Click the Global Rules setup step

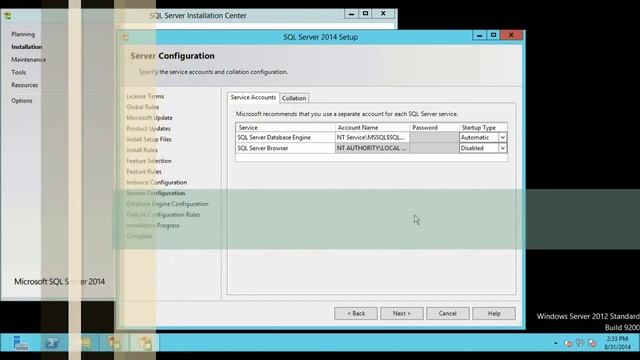pos(142,107)
